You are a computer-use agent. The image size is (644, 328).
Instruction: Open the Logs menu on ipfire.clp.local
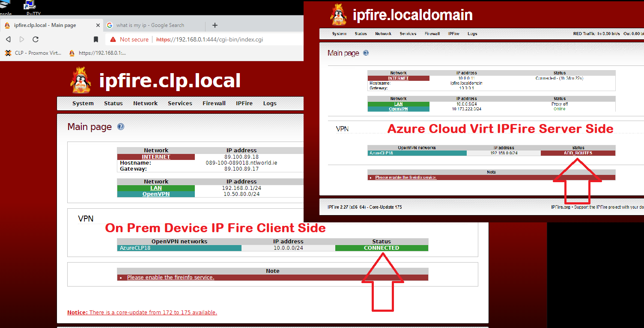[270, 103]
